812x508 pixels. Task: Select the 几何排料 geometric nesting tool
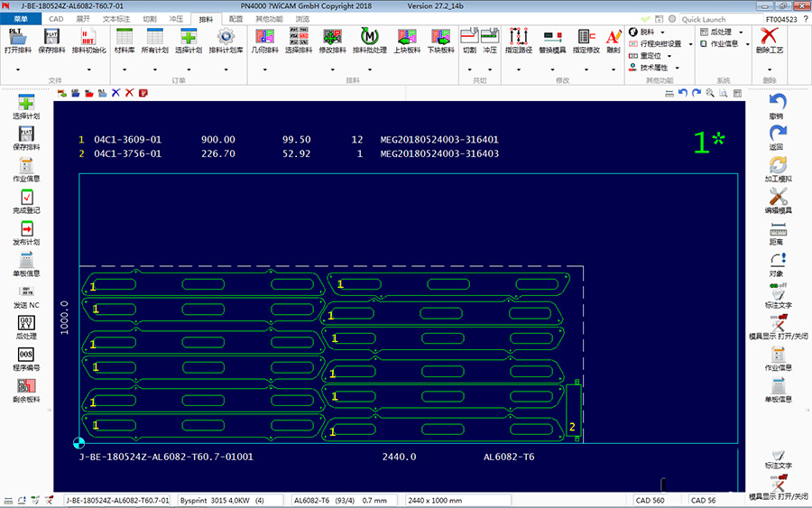coord(264,37)
